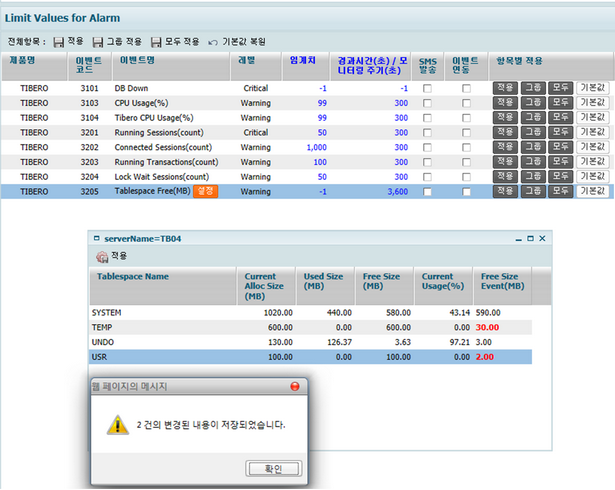
Task: Edit Free Size Event 590.00 for SYSTEM
Action: [488, 313]
